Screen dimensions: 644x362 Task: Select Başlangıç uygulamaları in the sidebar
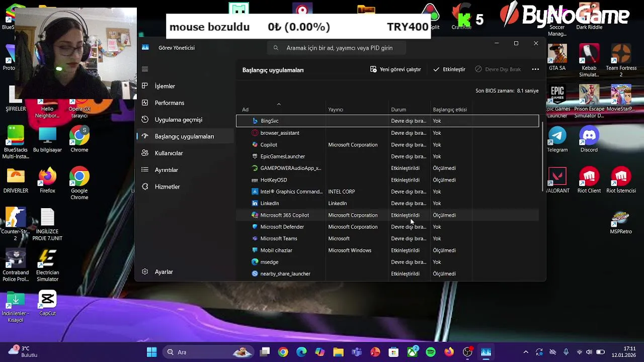tap(185, 136)
